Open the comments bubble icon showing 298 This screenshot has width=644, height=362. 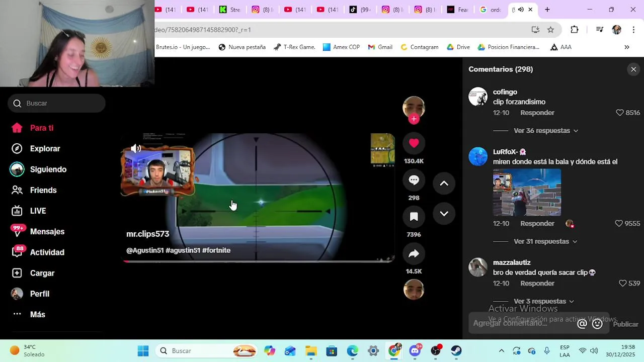point(414,180)
